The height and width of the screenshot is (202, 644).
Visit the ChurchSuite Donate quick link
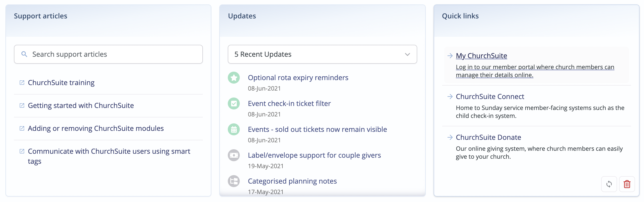[488, 137]
